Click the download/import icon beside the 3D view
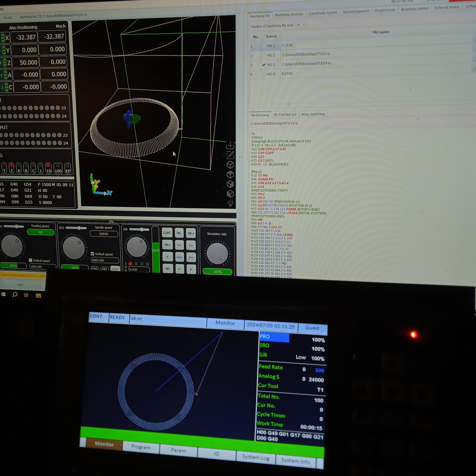Screen dimensions: 476x476 (230, 145)
